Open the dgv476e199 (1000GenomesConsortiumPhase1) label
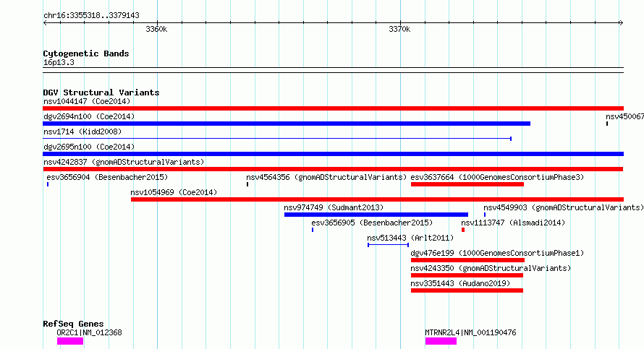Screen dimensions: 644x349 [x=497, y=253]
